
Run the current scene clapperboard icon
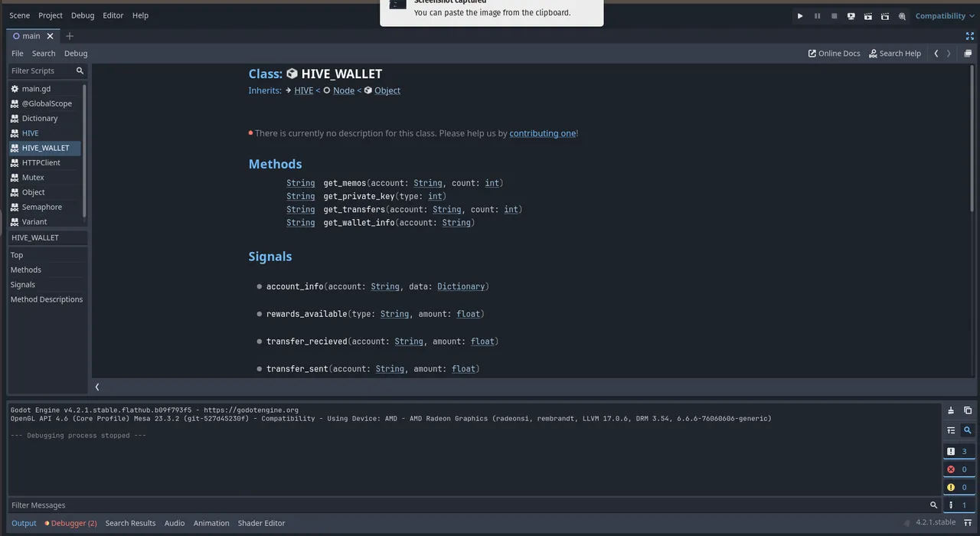(868, 16)
